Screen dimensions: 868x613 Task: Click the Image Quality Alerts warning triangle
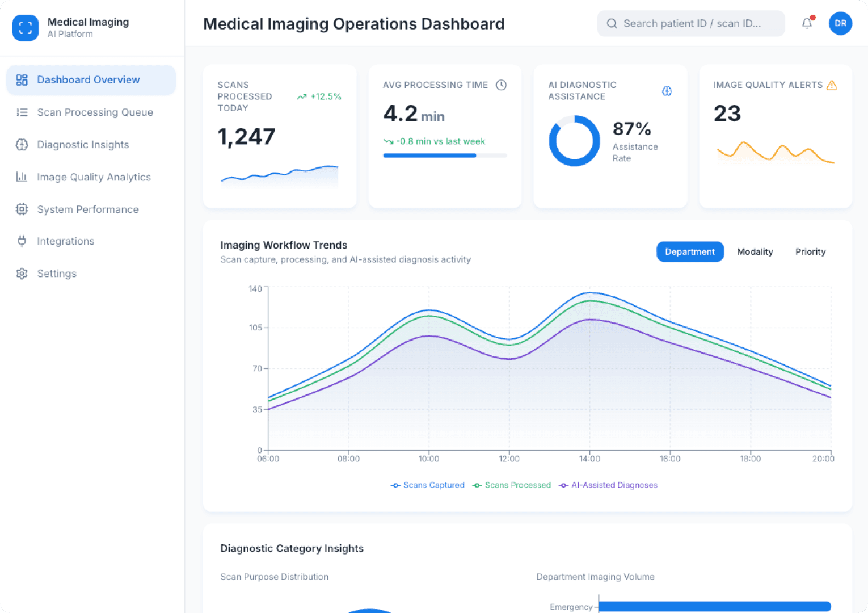[x=832, y=85]
